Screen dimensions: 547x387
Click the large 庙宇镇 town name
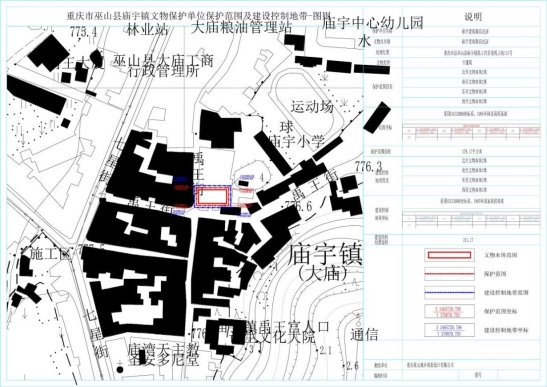325,254
